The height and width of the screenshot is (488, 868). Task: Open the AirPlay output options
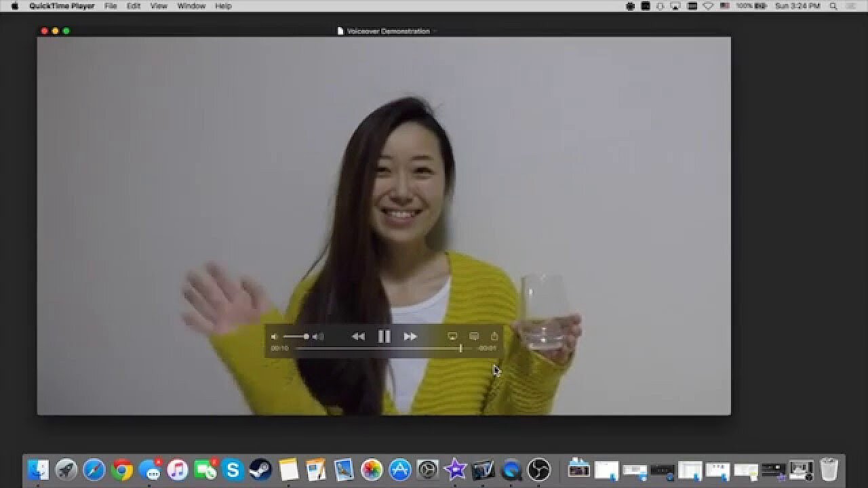[452, 336]
